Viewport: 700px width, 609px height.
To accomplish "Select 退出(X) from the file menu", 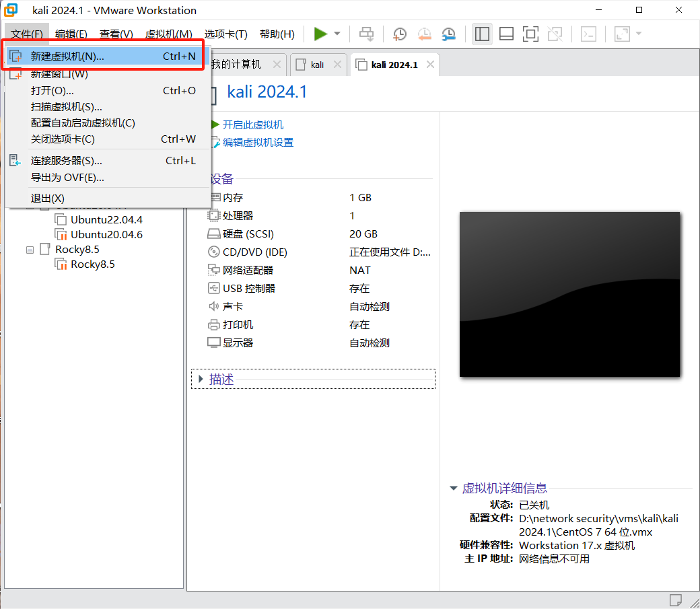I will click(x=108, y=199).
